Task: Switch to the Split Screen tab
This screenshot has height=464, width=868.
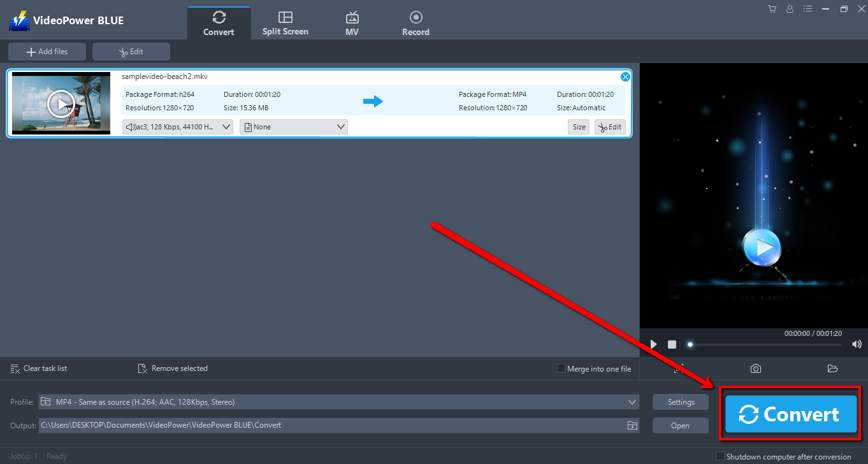Action: [285, 22]
